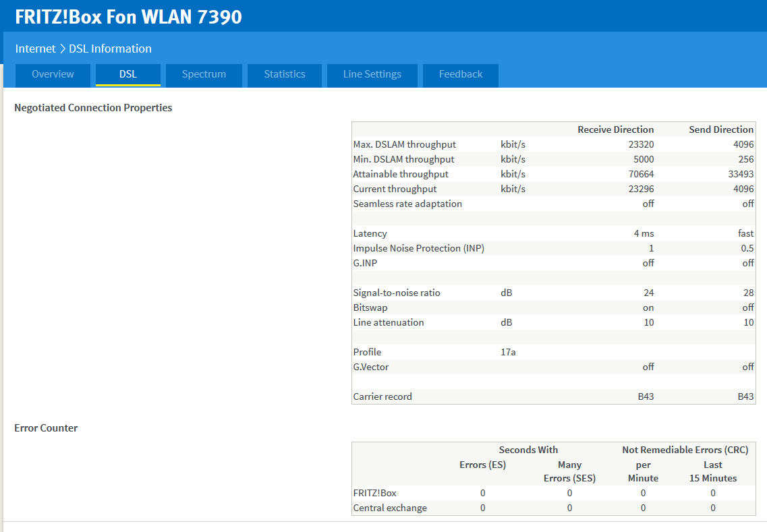Open the Spectrum tab
This screenshot has height=532, width=767.
click(x=204, y=74)
